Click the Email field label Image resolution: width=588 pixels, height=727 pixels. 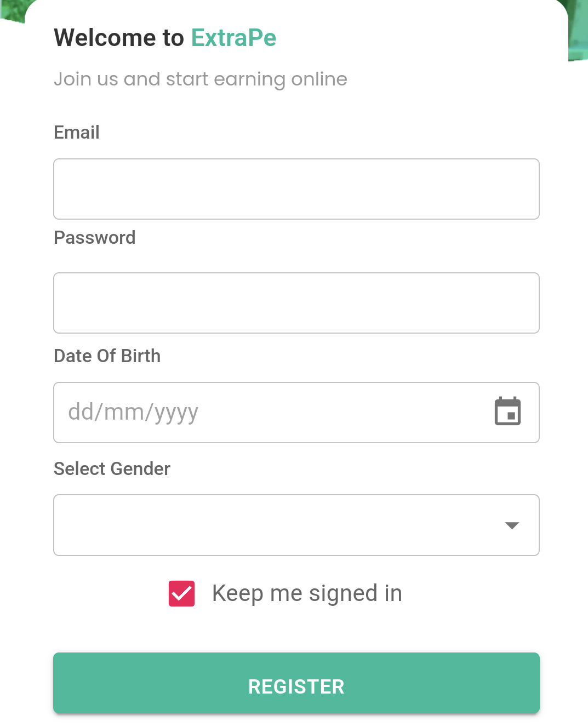click(x=77, y=133)
